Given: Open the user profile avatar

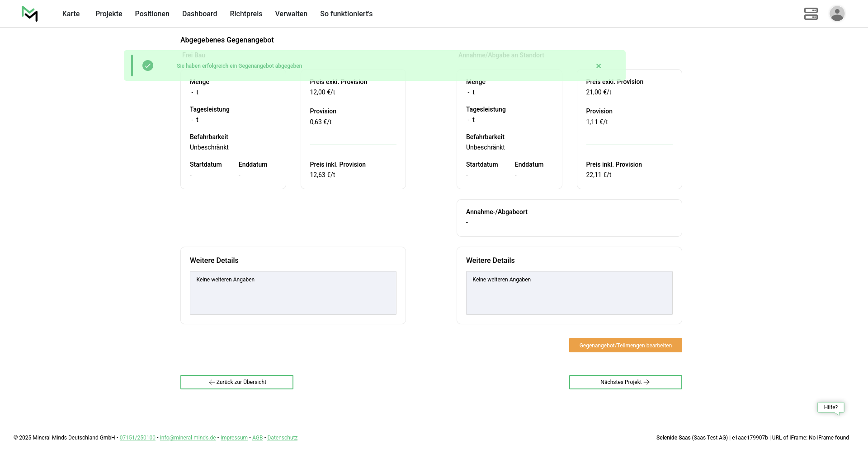Looking at the screenshot, I should (x=837, y=14).
